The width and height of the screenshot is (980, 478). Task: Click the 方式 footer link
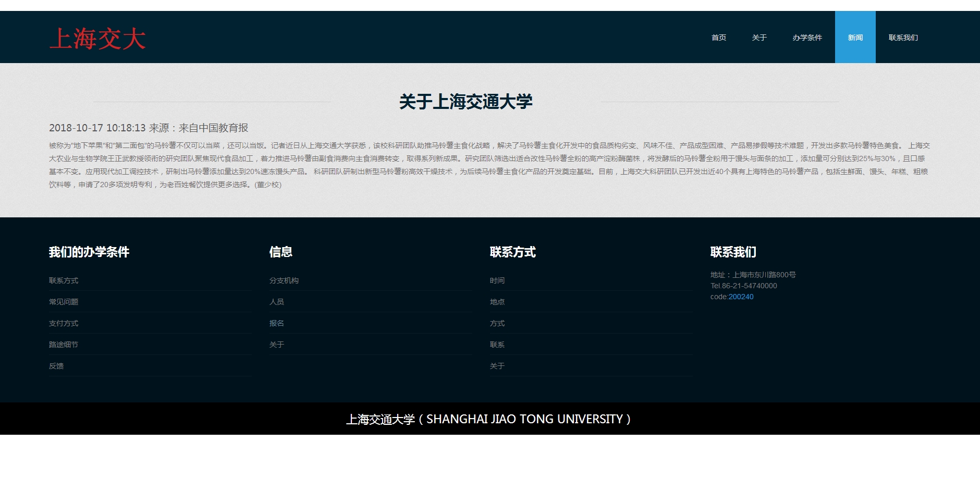(x=497, y=323)
